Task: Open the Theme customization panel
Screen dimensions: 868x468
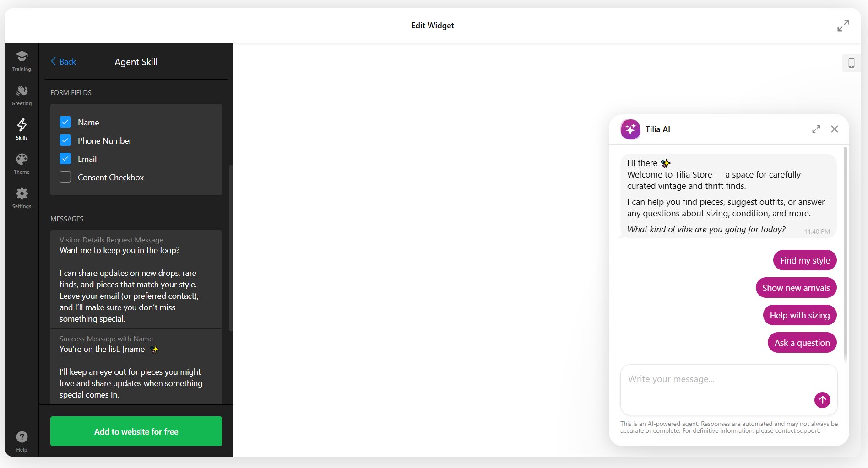Action: point(22,163)
